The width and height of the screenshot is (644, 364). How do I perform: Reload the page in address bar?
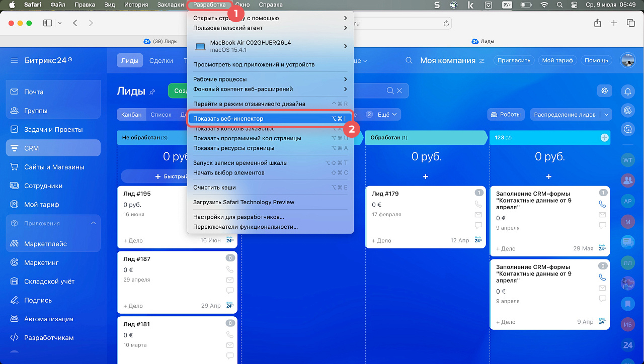pos(446,24)
